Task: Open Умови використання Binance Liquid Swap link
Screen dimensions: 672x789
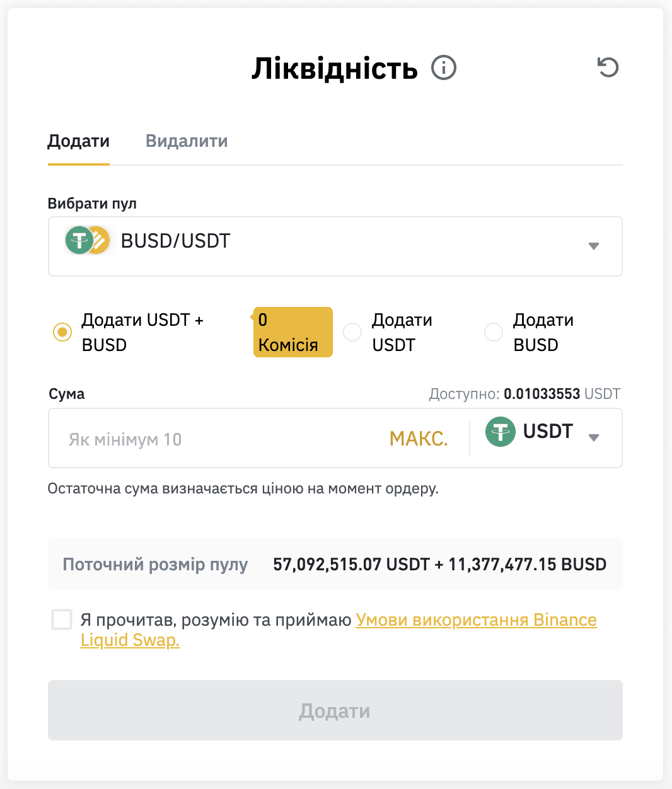Action: coord(339,630)
